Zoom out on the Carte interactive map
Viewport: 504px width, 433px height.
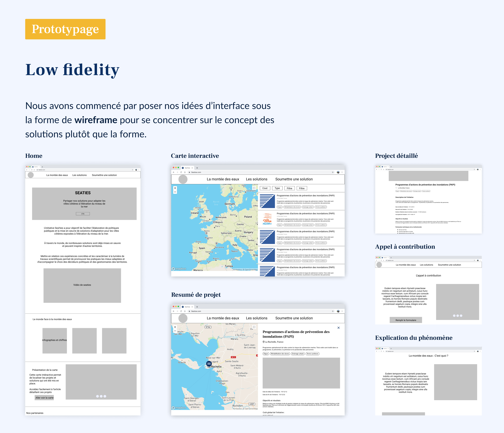pos(175,192)
